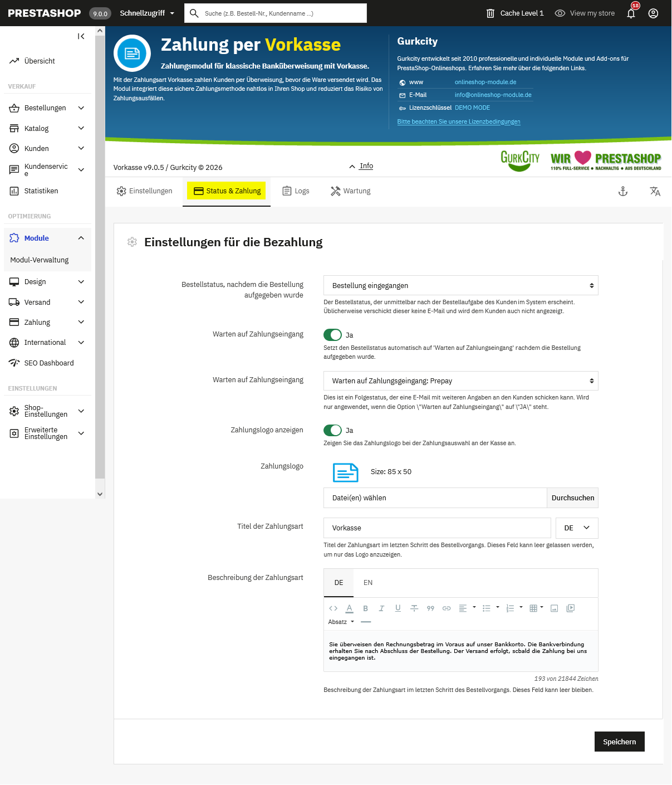Toggle italic formatting in description editor
672x785 pixels.
[381, 608]
